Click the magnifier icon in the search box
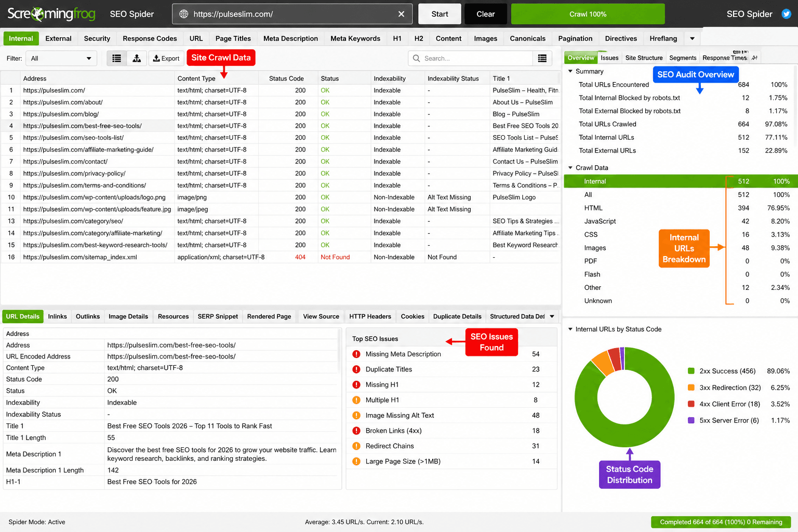Image resolution: width=798 pixels, height=532 pixels. 416,58
